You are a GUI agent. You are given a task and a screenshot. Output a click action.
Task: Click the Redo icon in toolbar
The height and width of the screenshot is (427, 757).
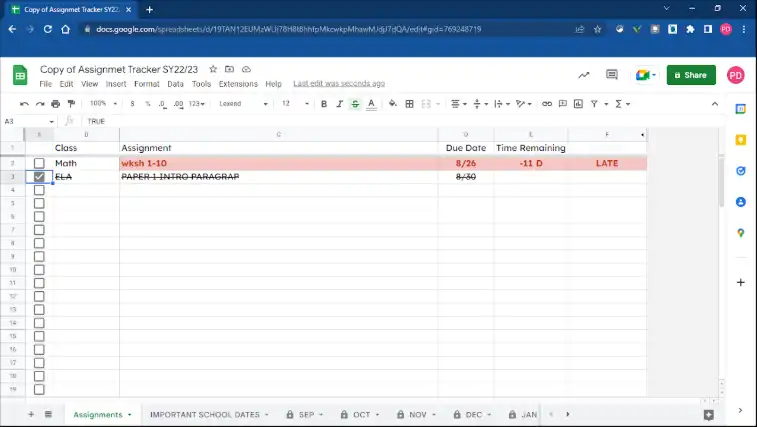coord(40,104)
